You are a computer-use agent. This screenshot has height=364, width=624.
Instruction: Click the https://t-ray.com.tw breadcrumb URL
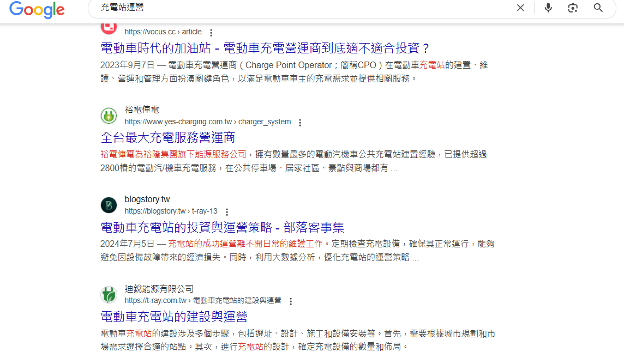point(203,300)
